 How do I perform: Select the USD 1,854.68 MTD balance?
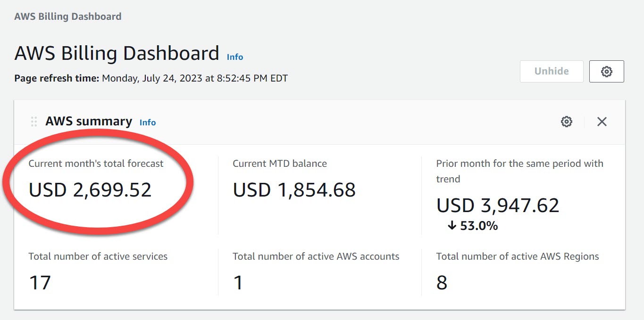pos(294,190)
